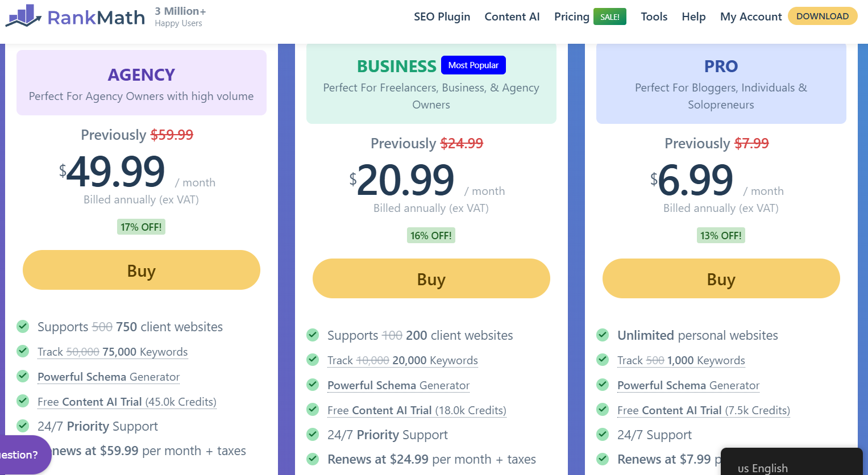This screenshot has height=475, width=868.
Task: Click the checkmark icon next to Unlimited personal websites
Action: (603, 335)
